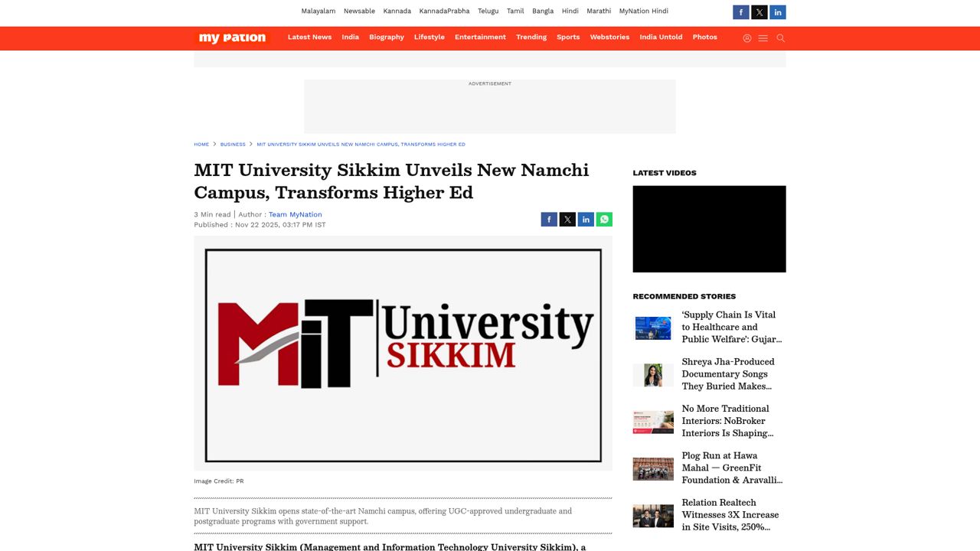Click the RECOMMENDED STORIES heading
Image resolution: width=980 pixels, height=551 pixels.
point(684,296)
